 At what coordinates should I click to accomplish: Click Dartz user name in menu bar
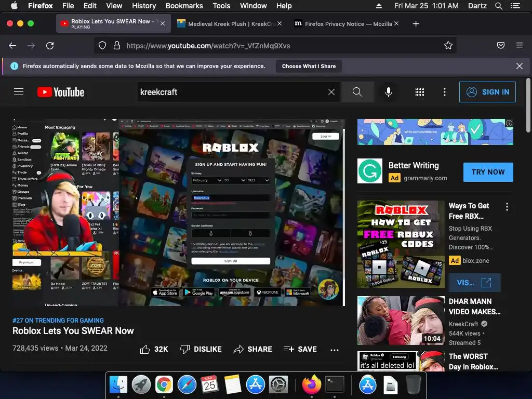pos(477,6)
